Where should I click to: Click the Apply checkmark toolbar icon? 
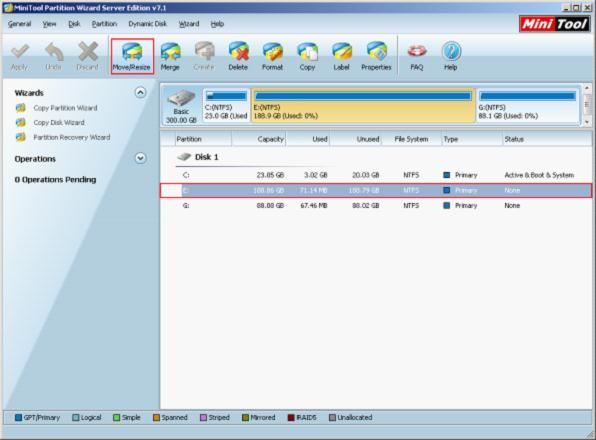20,52
